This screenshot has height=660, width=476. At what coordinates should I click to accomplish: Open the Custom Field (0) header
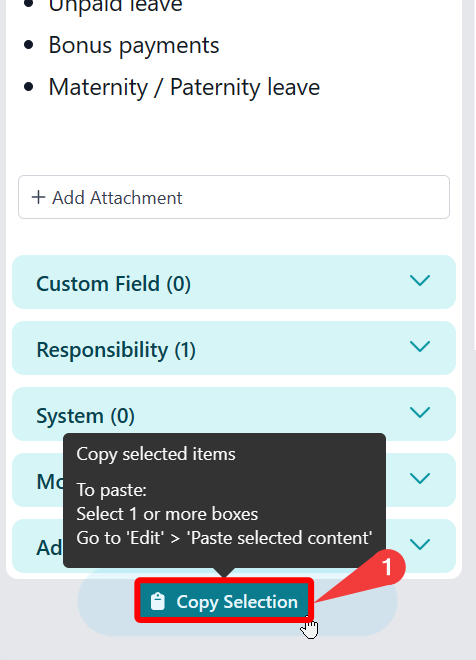114,284
